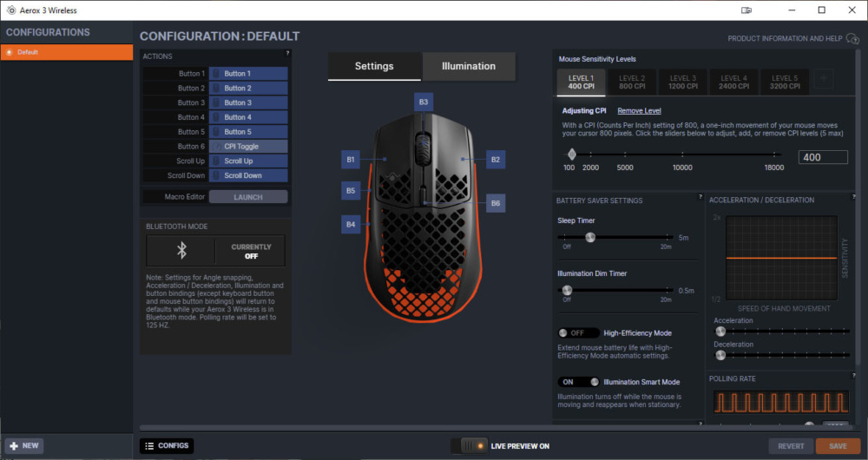Select Level 1 400 CPI tab
This screenshot has width=868, height=460.
pos(581,82)
